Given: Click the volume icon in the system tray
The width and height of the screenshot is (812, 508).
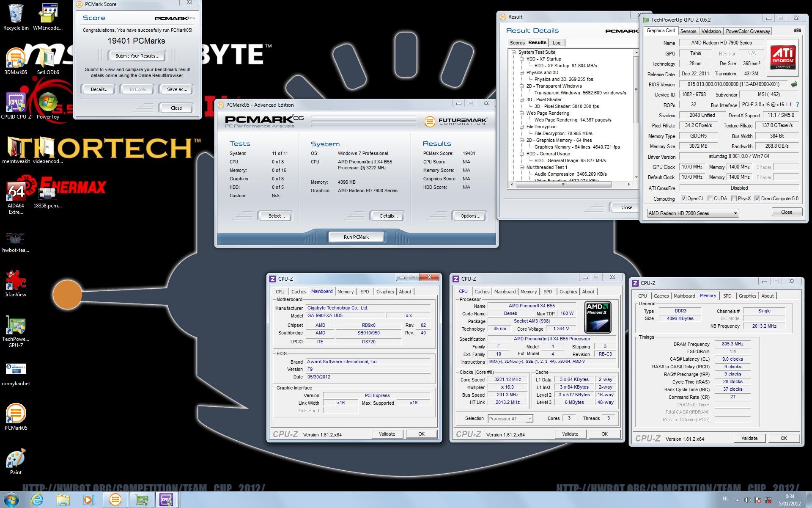Looking at the screenshot, I should click(747, 500).
